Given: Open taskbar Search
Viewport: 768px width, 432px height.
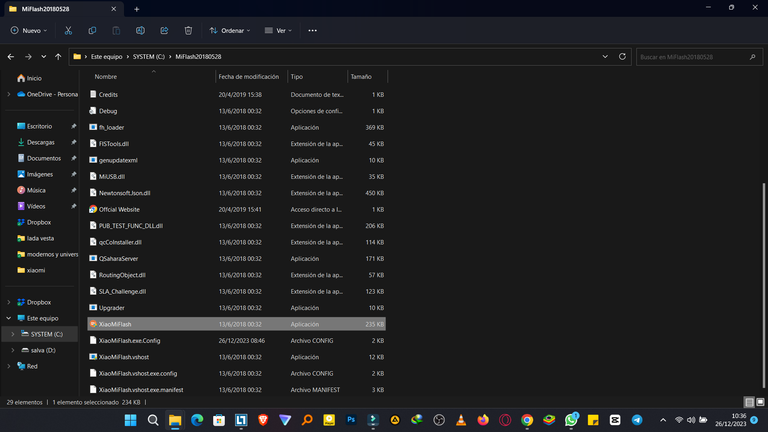Looking at the screenshot, I should click(153, 420).
